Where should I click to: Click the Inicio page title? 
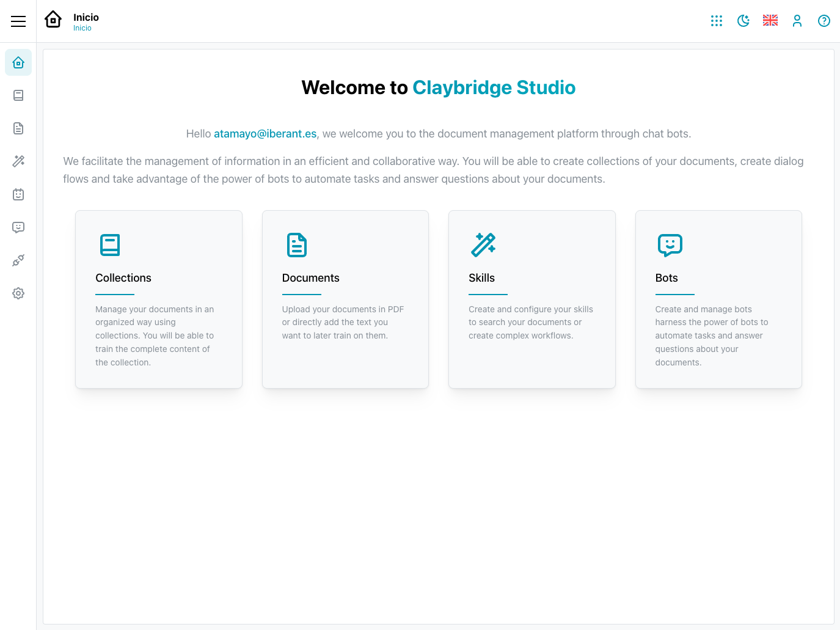tap(86, 17)
